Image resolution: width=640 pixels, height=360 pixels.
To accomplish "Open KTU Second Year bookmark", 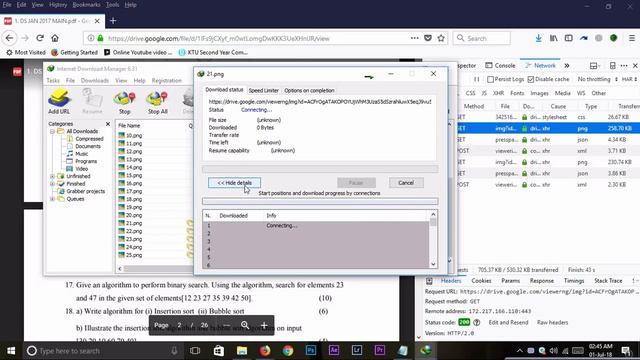I will [x=213, y=52].
